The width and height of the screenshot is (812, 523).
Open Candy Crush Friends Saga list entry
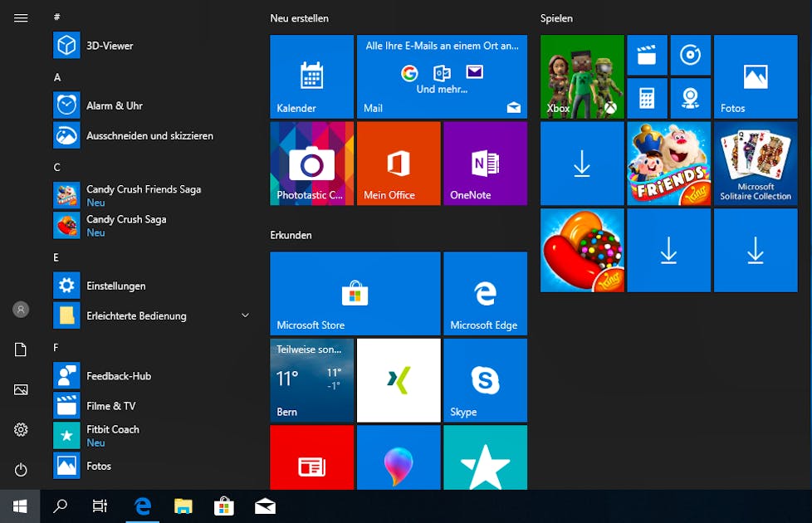click(x=152, y=195)
